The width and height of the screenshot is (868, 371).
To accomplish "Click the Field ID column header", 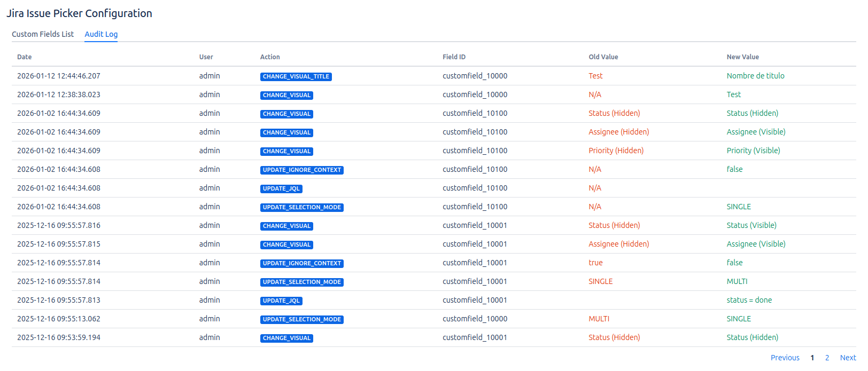I will point(454,57).
